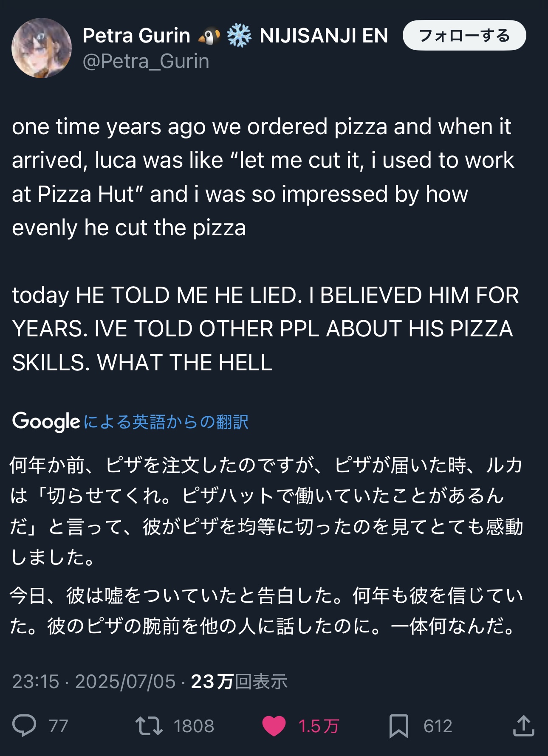Click the 1.5万 likes count

click(319, 726)
